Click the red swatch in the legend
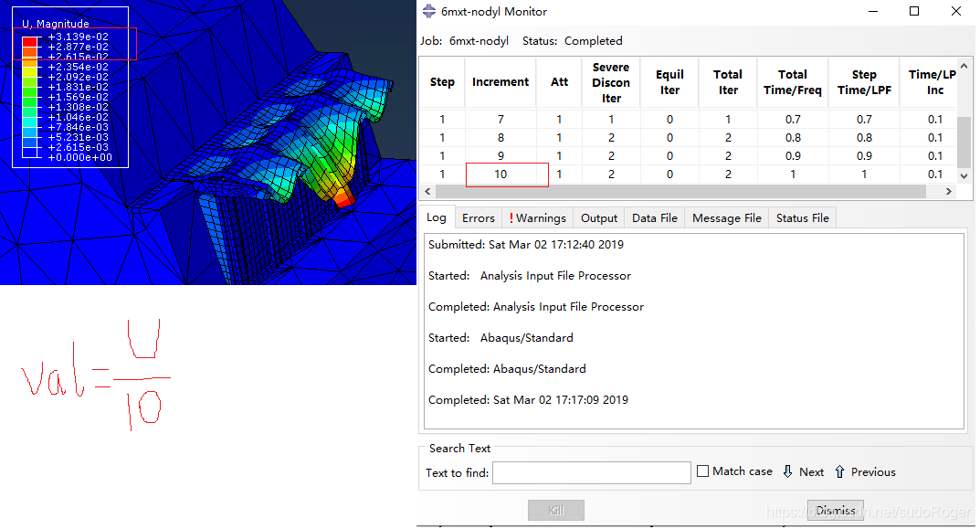This screenshot has height=529, width=980. point(29,42)
